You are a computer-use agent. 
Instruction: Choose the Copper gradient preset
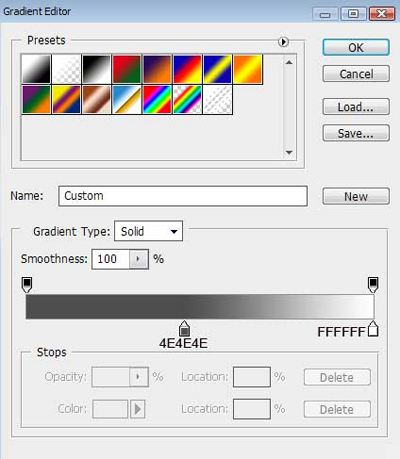(96, 100)
